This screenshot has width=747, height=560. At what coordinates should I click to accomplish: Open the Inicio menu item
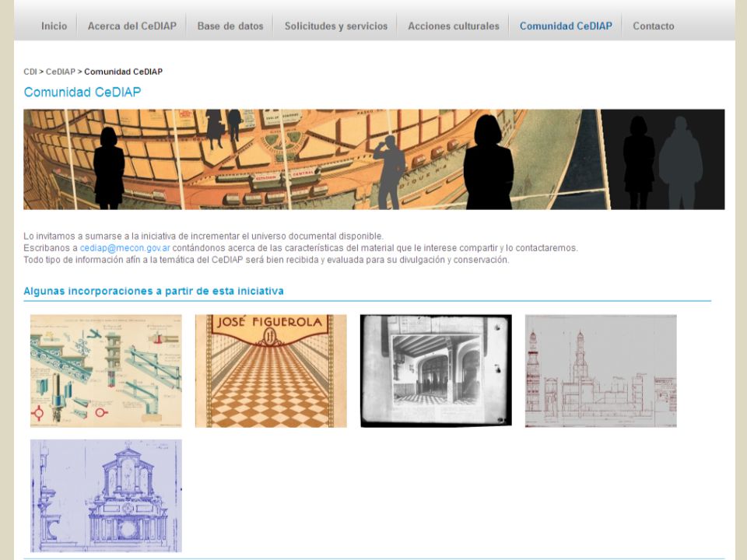[x=54, y=26]
